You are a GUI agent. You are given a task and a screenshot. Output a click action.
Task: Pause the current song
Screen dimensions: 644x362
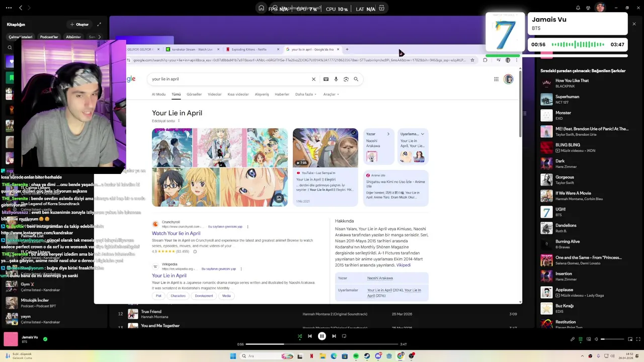click(x=322, y=336)
